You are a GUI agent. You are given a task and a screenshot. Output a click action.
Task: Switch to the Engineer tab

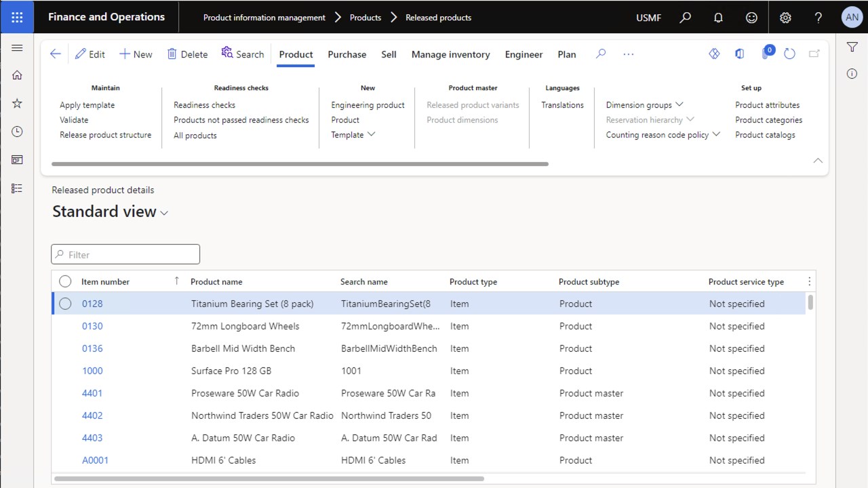point(524,54)
